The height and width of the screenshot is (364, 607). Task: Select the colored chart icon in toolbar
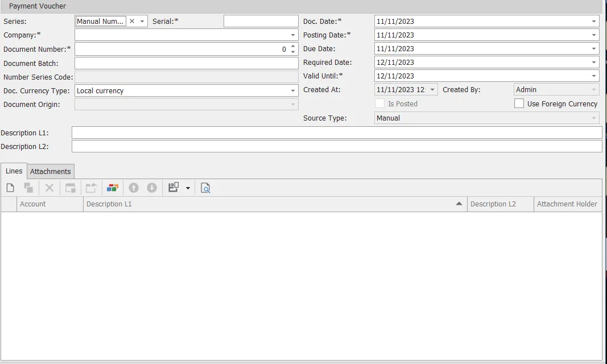pyautogui.click(x=112, y=187)
